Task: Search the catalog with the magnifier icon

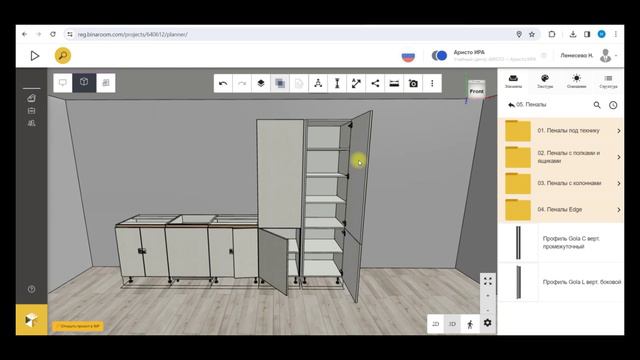Action: pos(597,105)
